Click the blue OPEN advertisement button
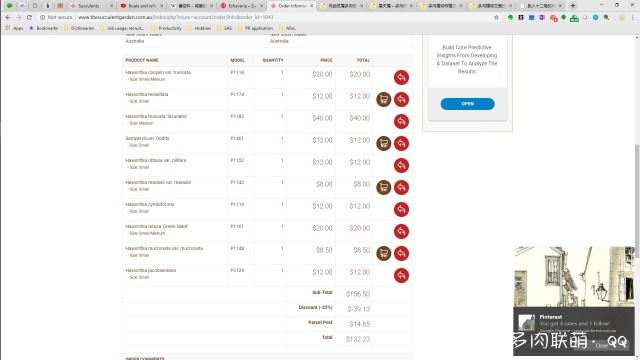The width and height of the screenshot is (640, 360). (x=467, y=104)
